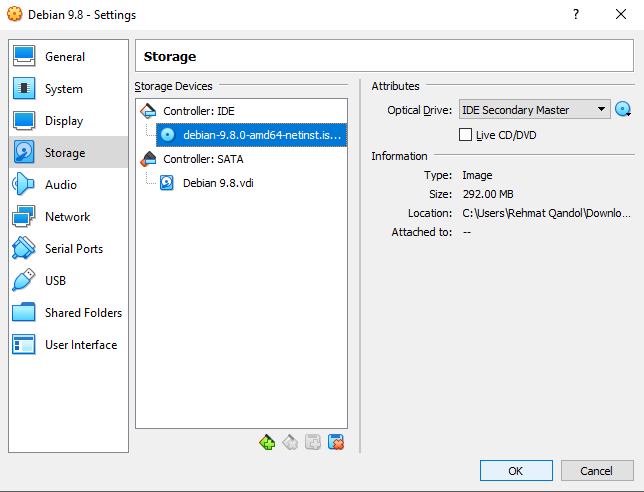The image size is (644, 492).
Task: Show the USB settings category
Action: coord(55,281)
